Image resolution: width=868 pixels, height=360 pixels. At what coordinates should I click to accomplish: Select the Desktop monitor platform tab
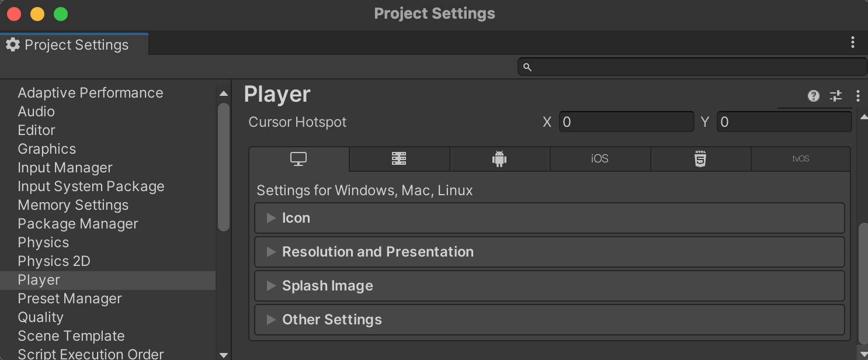[x=298, y=159]
